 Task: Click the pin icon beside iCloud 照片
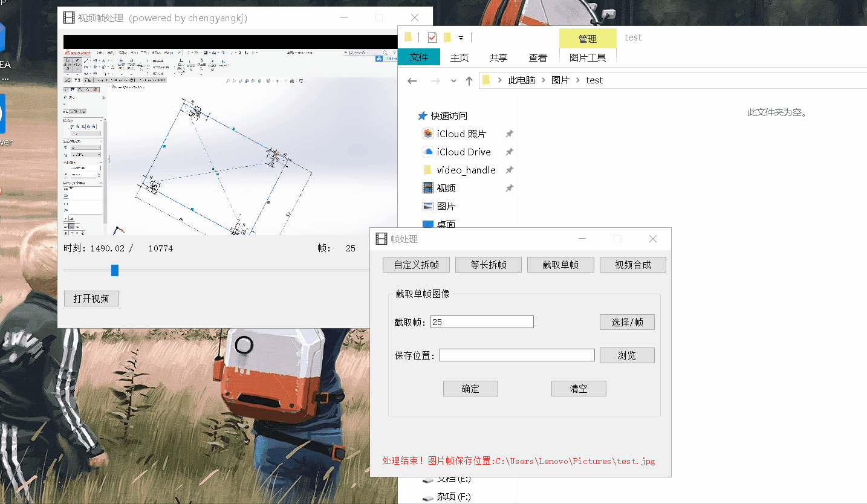coord(509,134)
